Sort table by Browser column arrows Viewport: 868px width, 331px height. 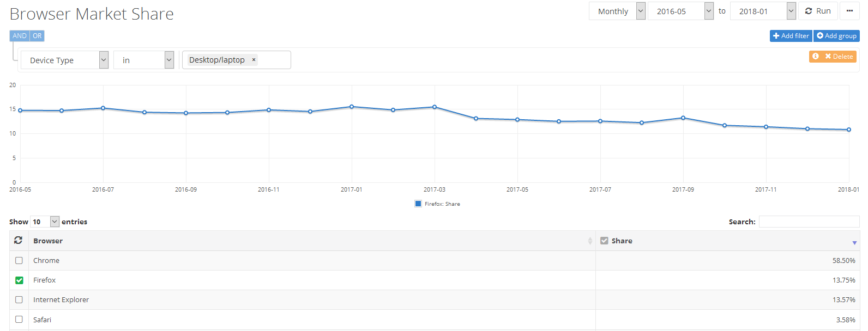click(589, 241)
